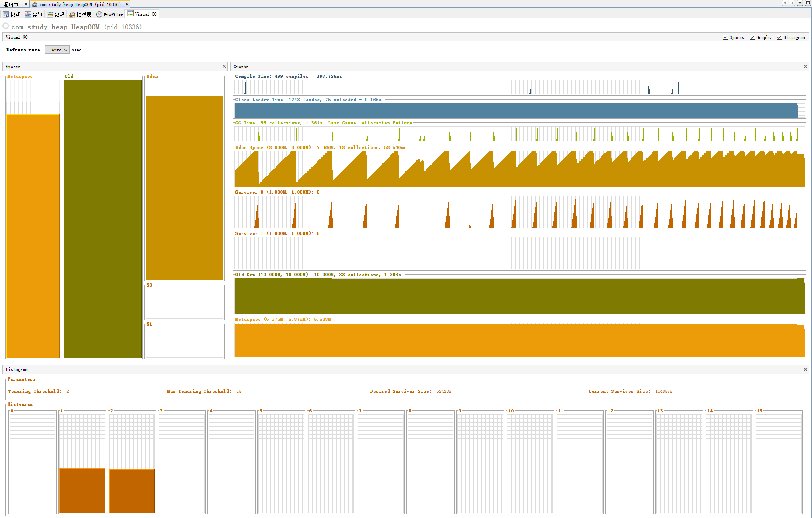This screenshot has width=812, height=518.
Task: Click the 'Parameters' group title
Action: pyautogui.click(x=22, y=379)
